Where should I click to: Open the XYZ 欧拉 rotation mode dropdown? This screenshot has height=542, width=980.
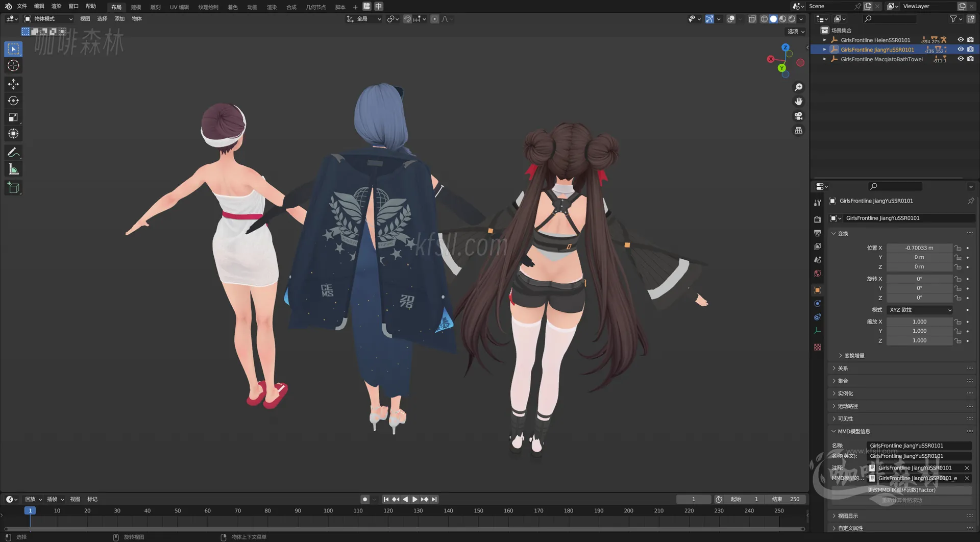[x=919, y=310]
